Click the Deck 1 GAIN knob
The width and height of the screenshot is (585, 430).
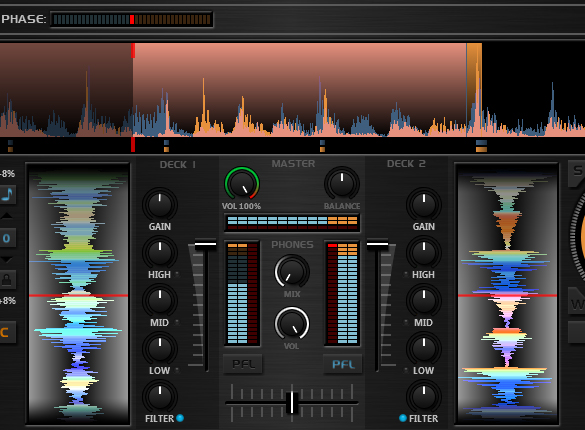pos(160,205)
